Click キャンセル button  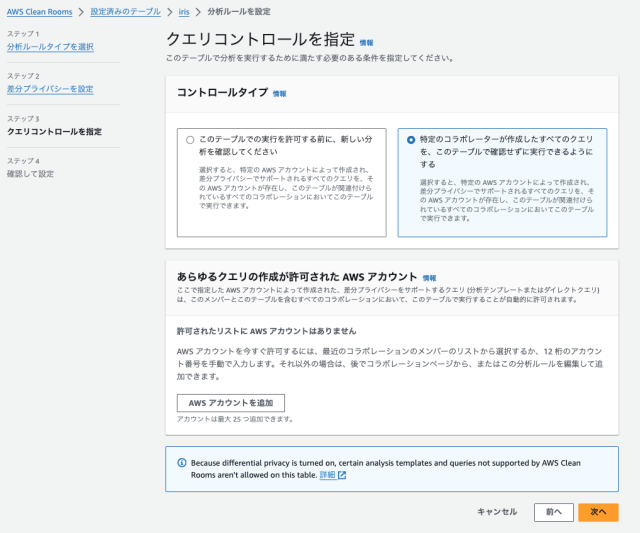point(497,512)
